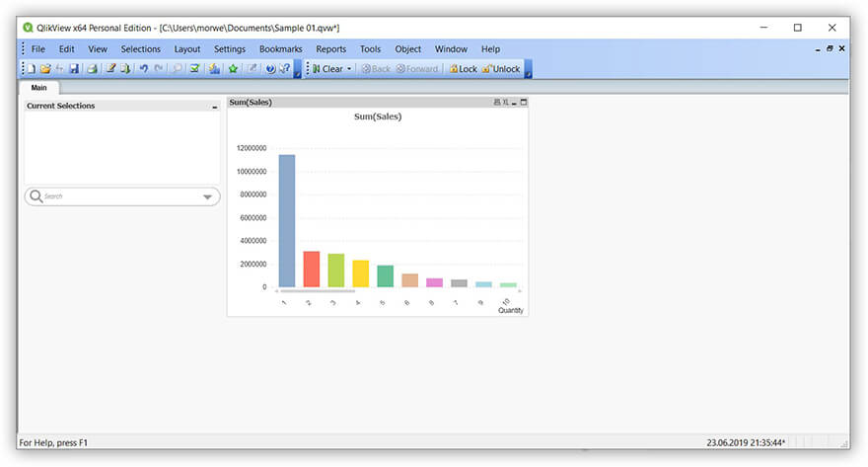Image resolution: width=868 pixels, height=467 pixels.
Task: Click the date-time text in status bar
Action: [x=746, y=442]
